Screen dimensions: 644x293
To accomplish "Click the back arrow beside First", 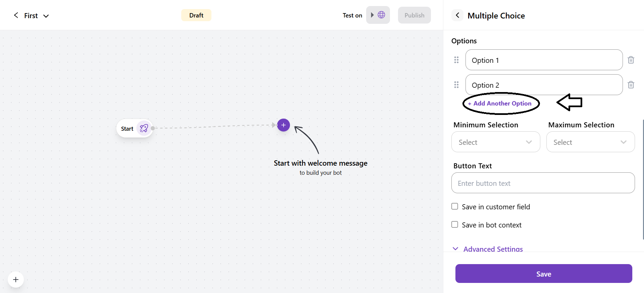I will click(16, 15).
